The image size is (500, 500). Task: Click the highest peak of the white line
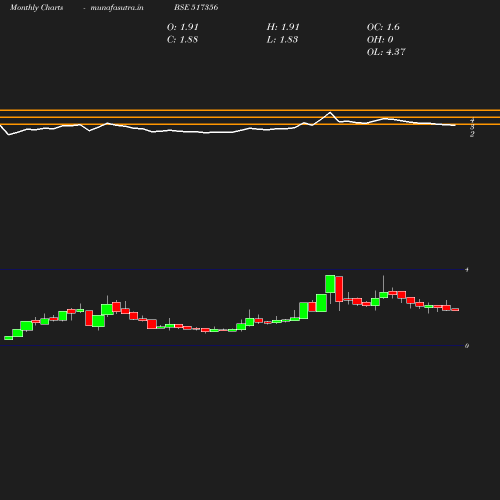click(x=330, y=113)
